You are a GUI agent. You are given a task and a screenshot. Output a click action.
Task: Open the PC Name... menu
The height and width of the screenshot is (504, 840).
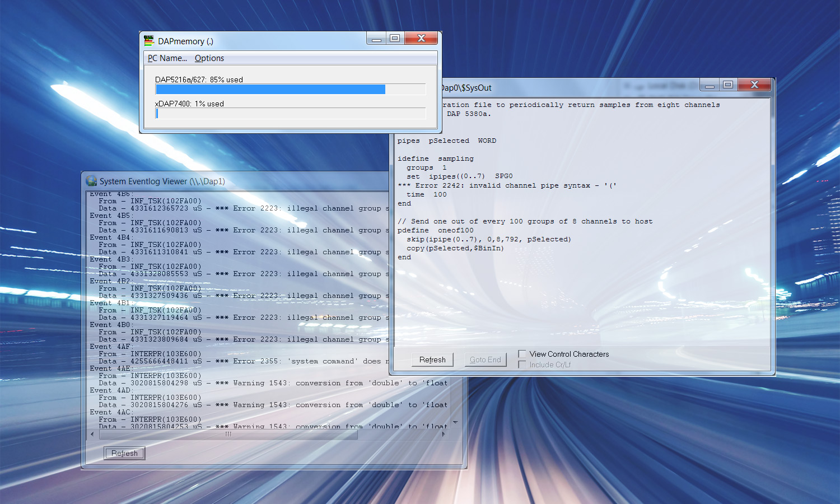167,58
